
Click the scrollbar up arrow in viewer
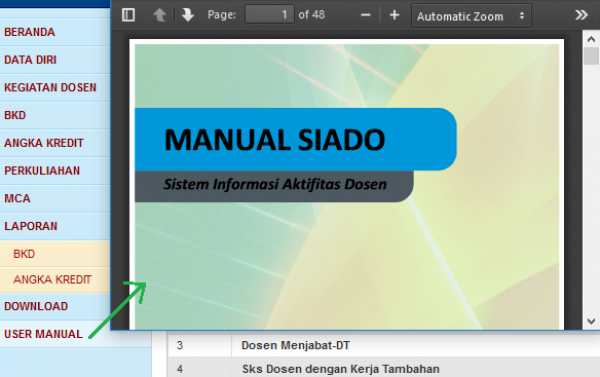pyautogui.click(x=591, y=39)
